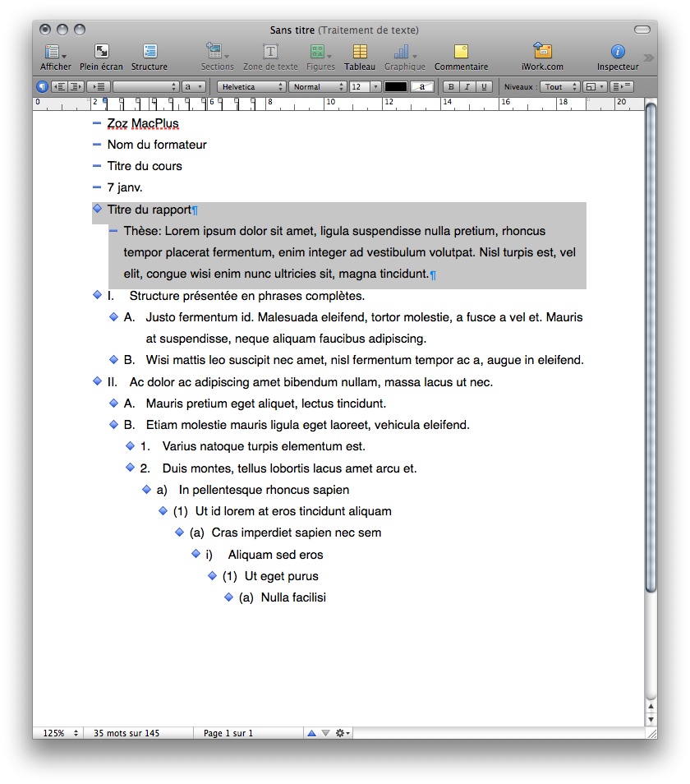Open the thumbnail display options dropdown
This screenshot has height=784, width=690.
point(595,86)
